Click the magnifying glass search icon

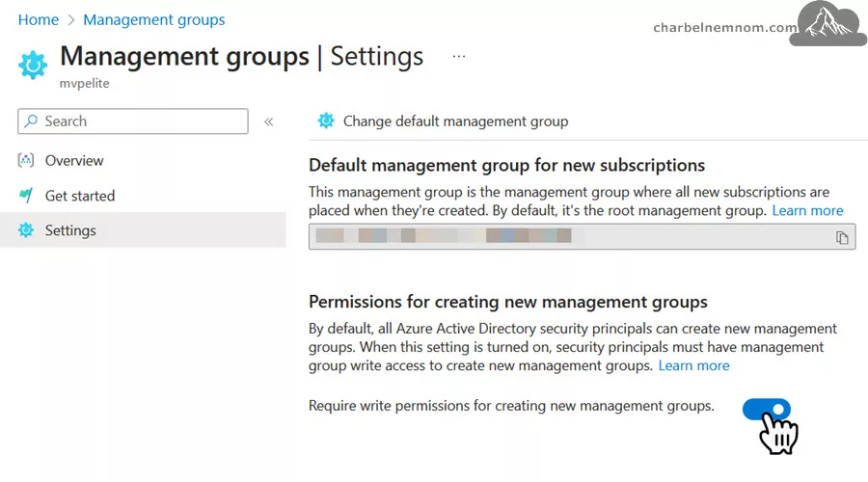31,121
